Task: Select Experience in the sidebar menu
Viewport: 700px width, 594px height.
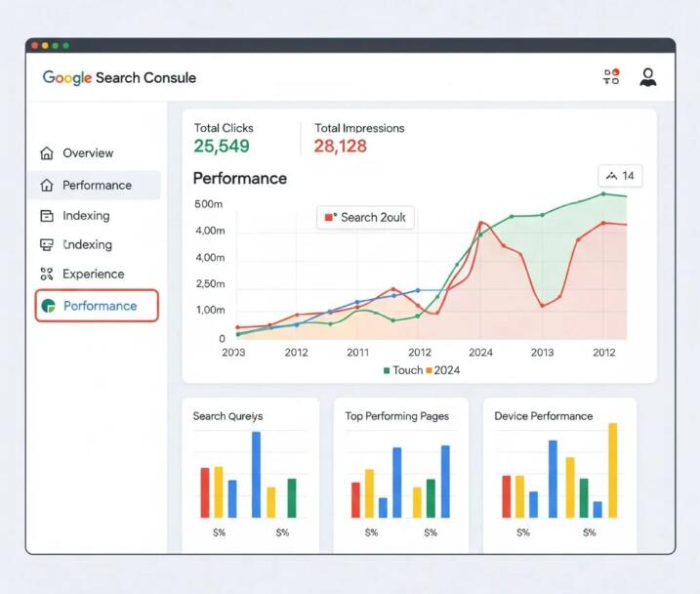Action: tap(93, 275)
